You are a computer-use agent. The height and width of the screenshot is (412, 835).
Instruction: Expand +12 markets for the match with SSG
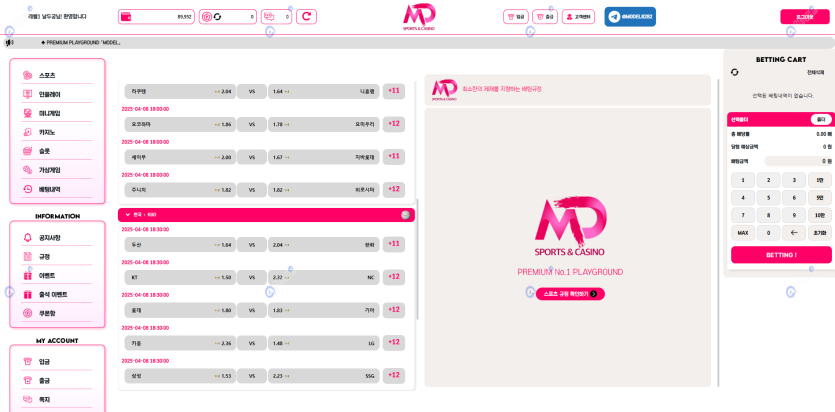(x=394, y=375)
